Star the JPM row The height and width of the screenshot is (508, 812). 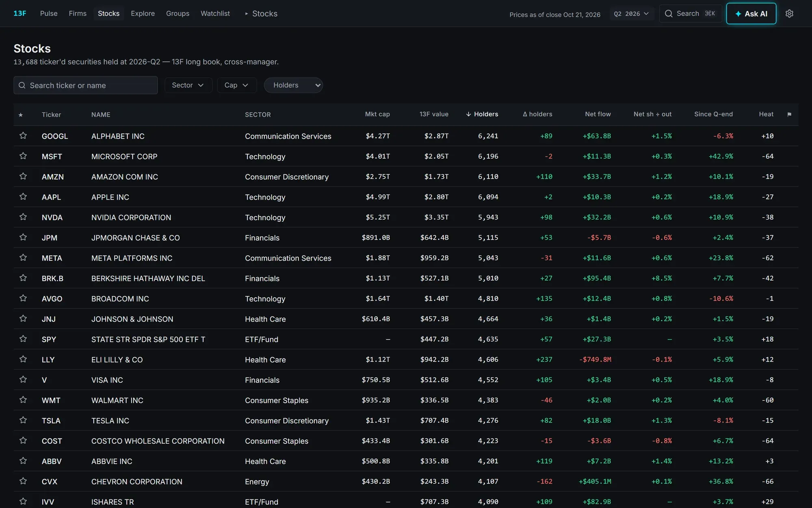(23, 237)
